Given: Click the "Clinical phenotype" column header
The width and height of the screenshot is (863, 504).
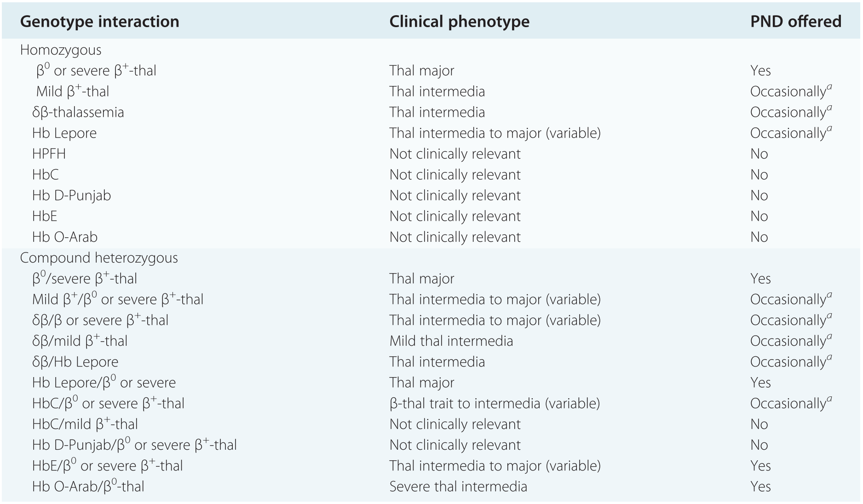Looking at the screenshot, I should pyautogui.click(x=459, y=22).
